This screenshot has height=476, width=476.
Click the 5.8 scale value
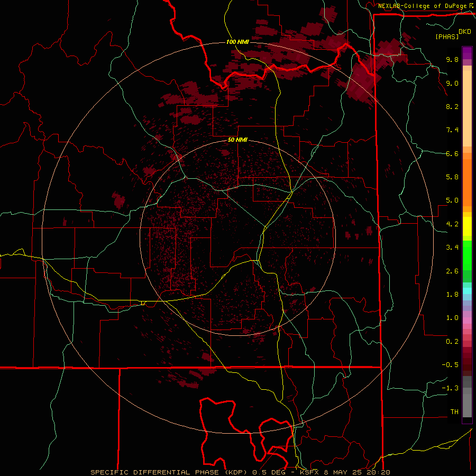pyautogui.click(x=452, y=177)
